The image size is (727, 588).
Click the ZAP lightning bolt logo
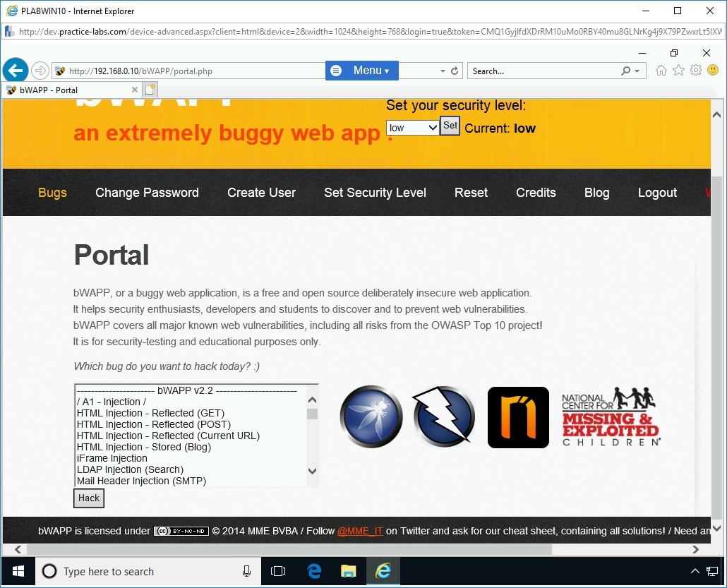443,416
